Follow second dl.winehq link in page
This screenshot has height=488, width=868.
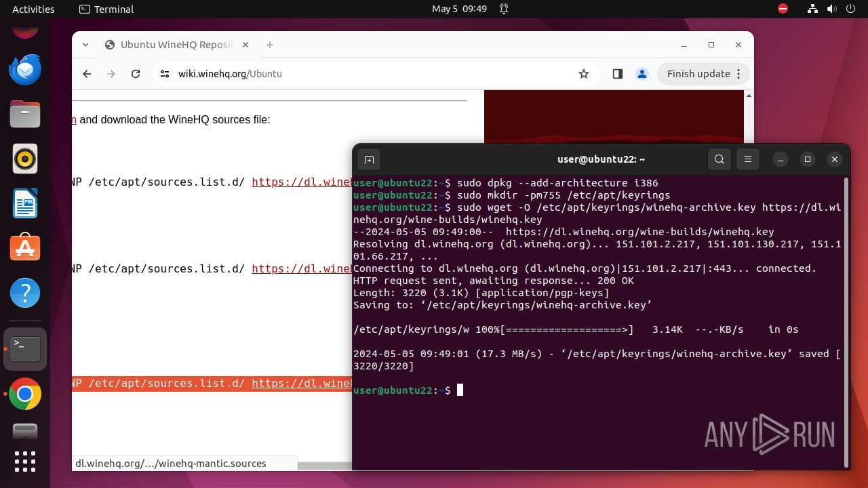point(302,269)
